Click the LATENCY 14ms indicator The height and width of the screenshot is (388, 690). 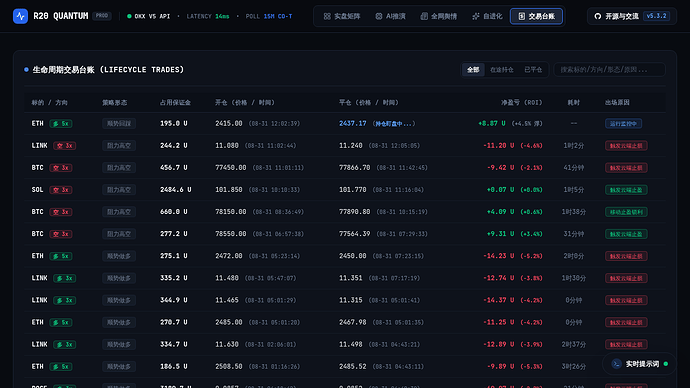(208, 16)
